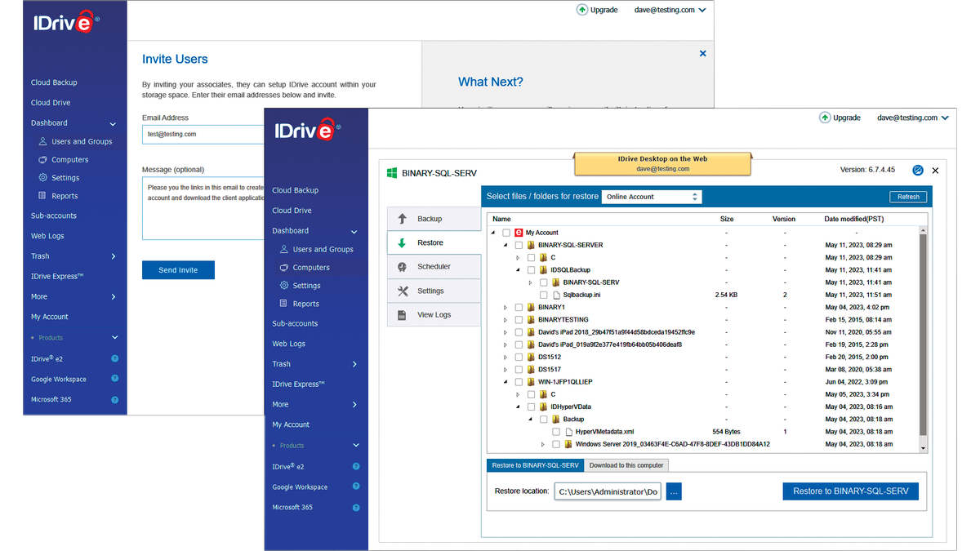Click Restore to BINARY-SQL-SERV button

click(x=850, y=491)
